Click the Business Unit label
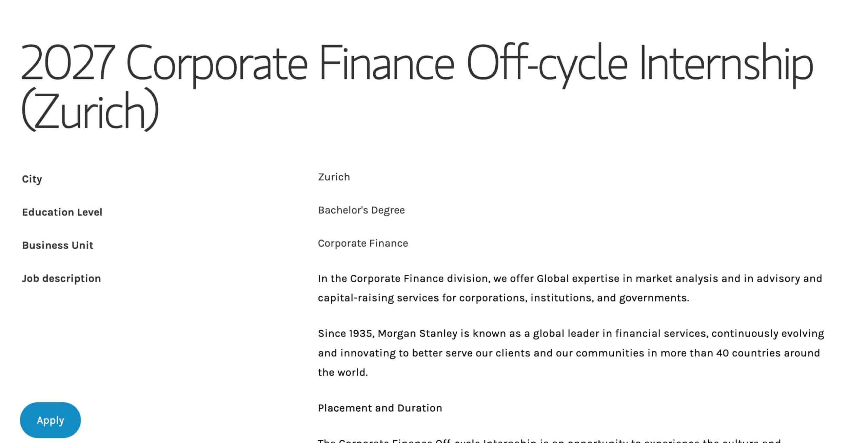This screenshot has height=443, width=868. coord(57,245)
